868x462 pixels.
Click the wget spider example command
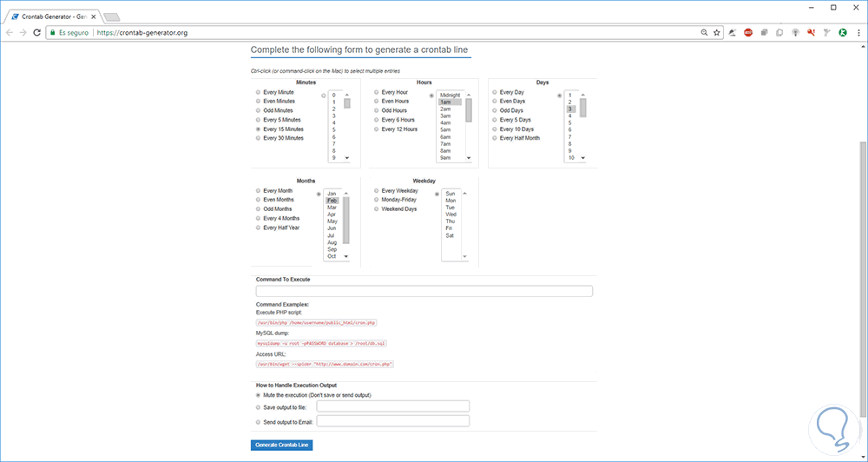click(x=325, y=365)
